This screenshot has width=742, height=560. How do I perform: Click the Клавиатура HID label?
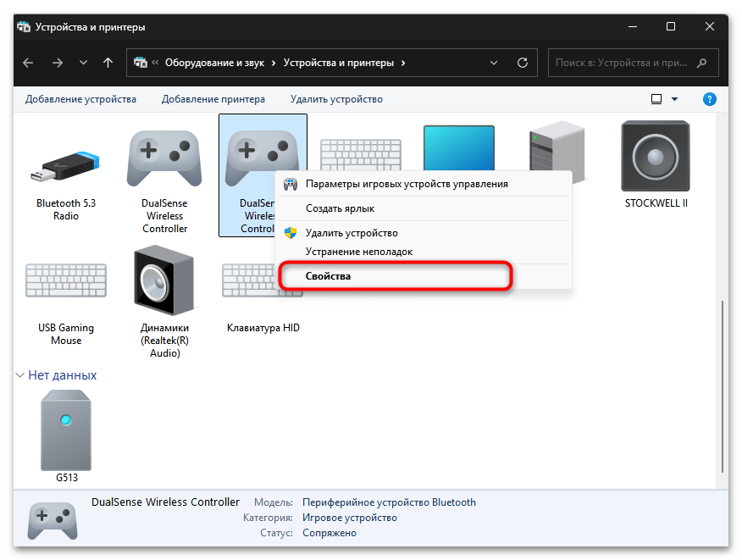coord(263,328)
